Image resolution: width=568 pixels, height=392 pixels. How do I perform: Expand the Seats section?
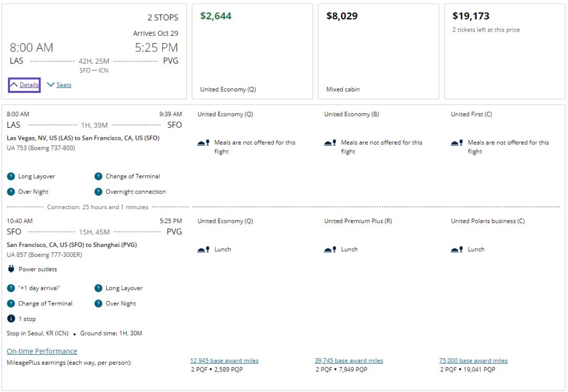[x=59, y=85]
